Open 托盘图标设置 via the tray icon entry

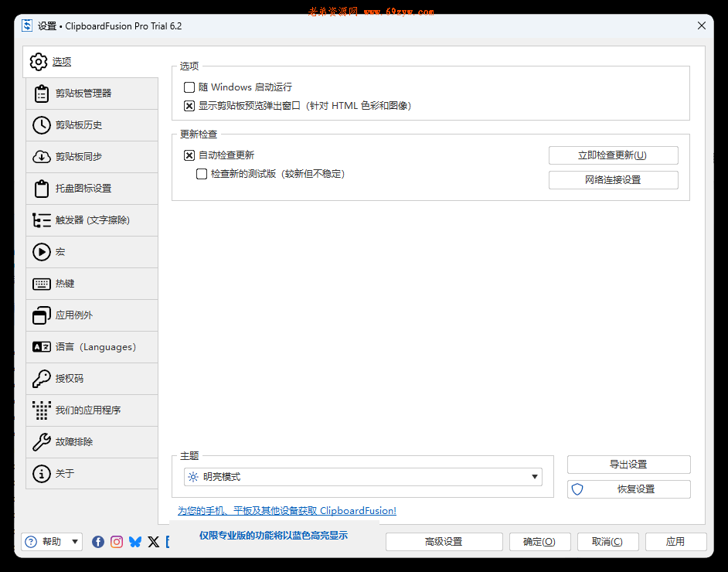(73, 188)
